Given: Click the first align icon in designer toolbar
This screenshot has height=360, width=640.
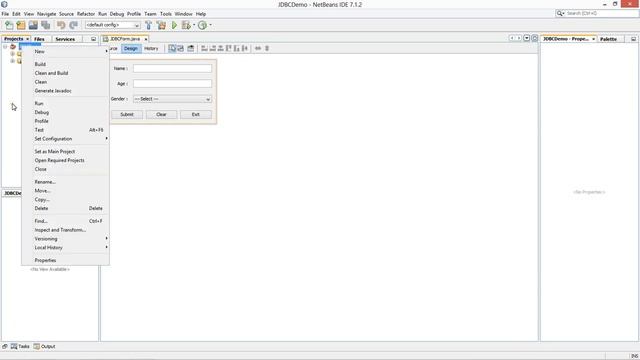Looking at the screenshot, I should [x=204, y=48].
